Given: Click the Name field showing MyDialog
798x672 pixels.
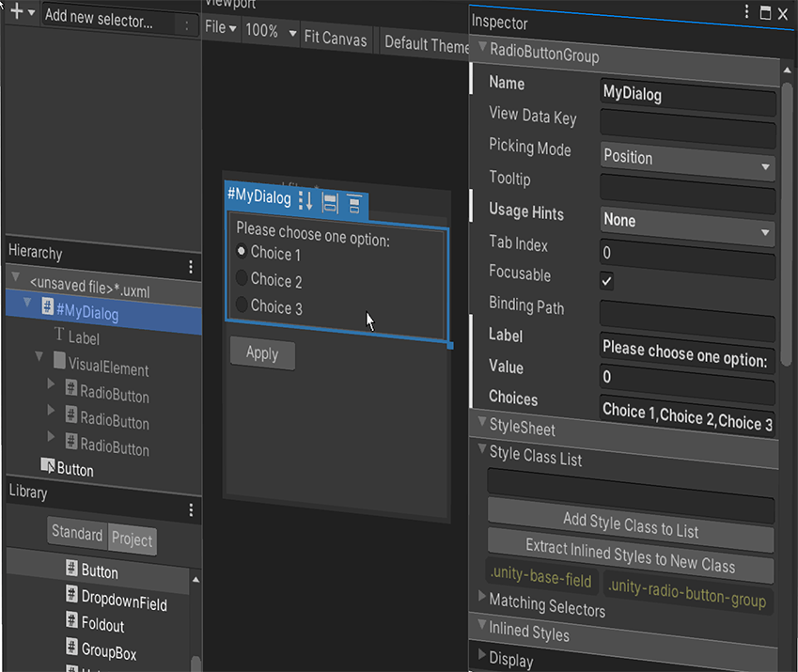Looking at the screenshot, I should pos(687,95).
